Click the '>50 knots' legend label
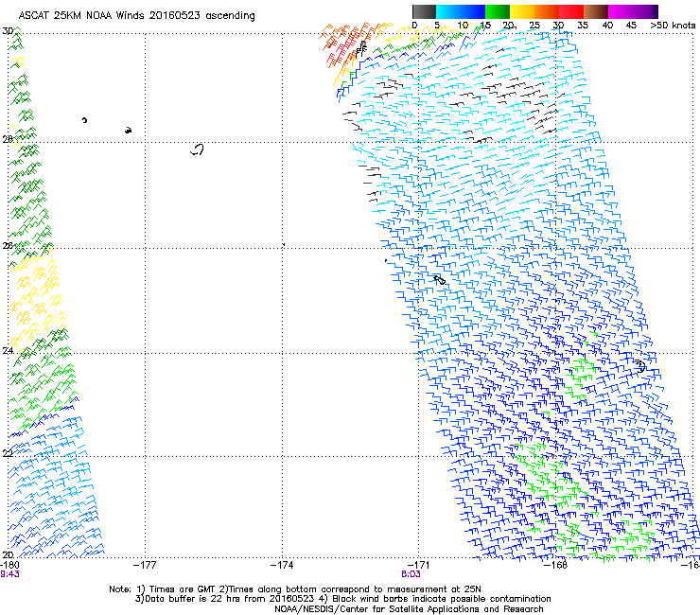The image size is (700, 615). (674, 25)
